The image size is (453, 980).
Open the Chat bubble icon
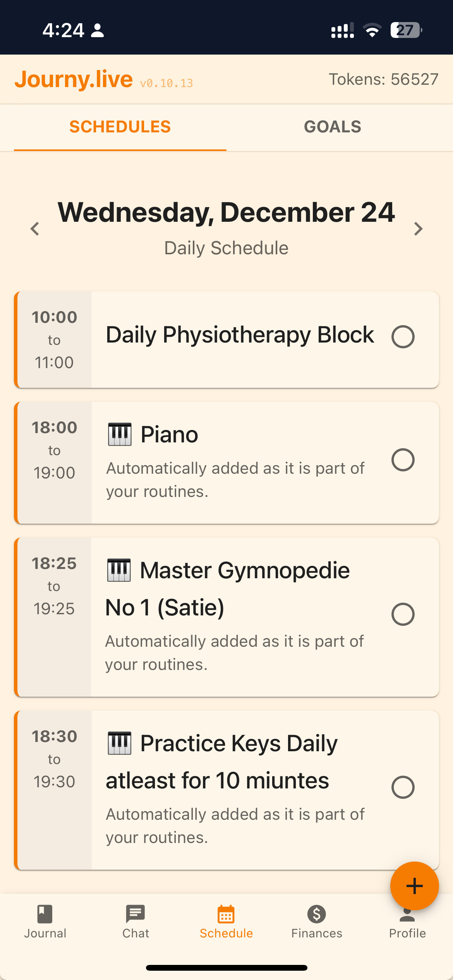[x=136, y=914]
